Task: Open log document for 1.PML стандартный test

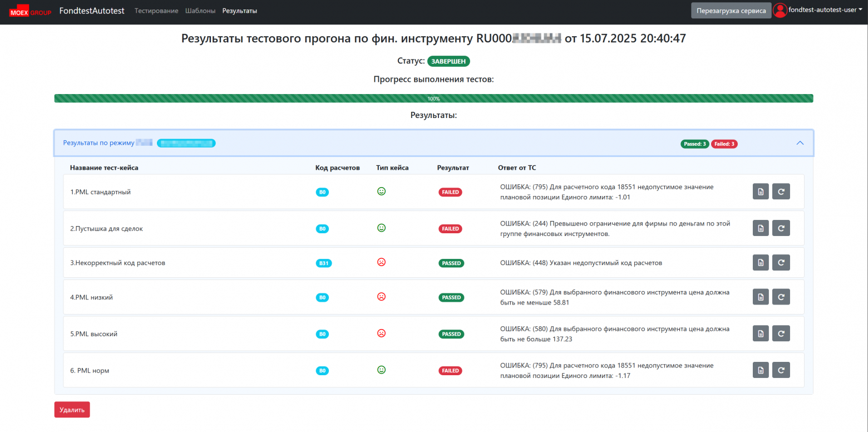Action: click(761, 192)
